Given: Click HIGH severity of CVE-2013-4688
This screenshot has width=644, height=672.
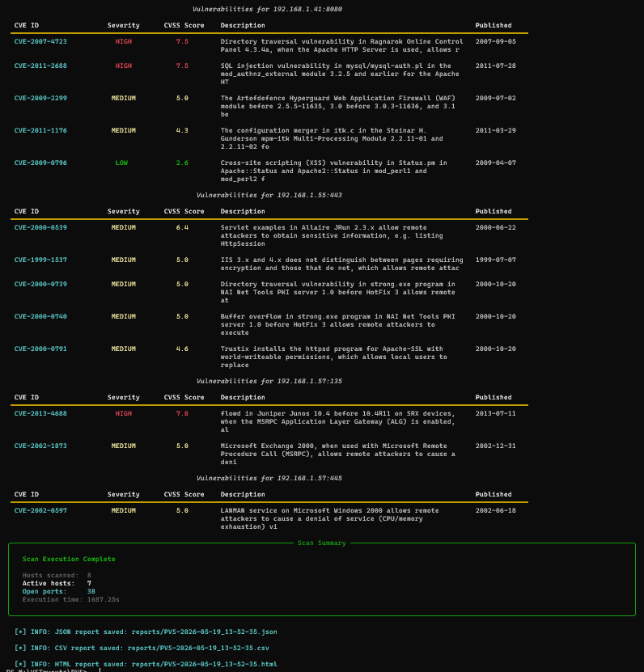Looking at the screenshot, I should 124,413.
